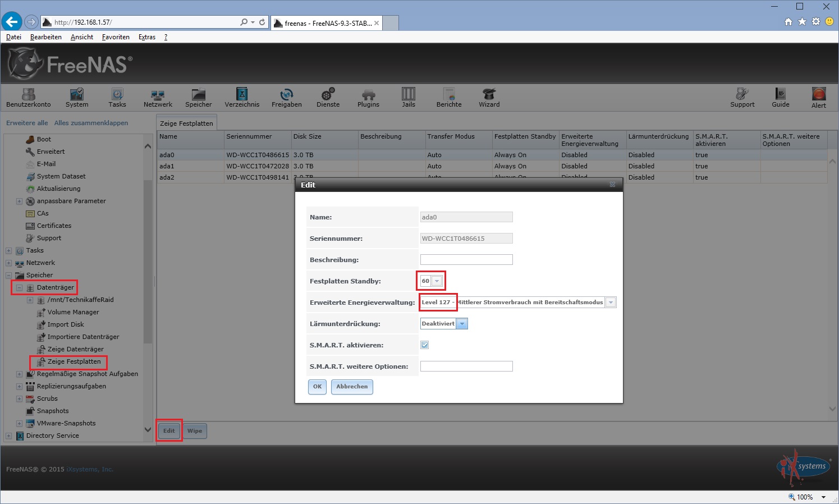This screenshot has height=504, width=839.
Task: Open the Extras browser menu
Action: tap(147, 37)
